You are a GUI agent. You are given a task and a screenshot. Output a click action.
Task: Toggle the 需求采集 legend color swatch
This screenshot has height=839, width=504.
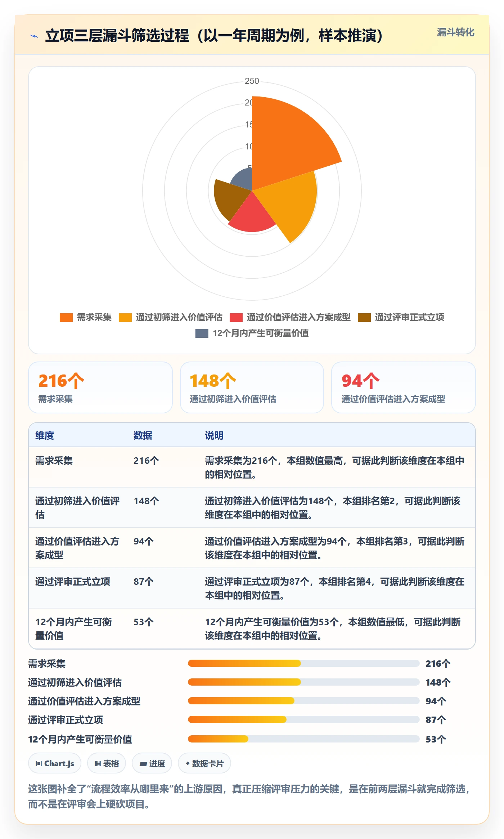(x=66, y=318)
